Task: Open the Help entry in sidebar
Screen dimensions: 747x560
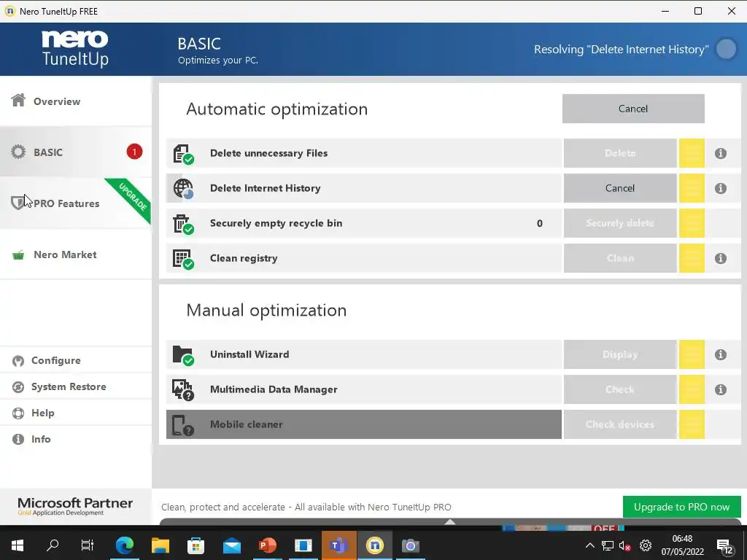Action: [76, 413]
